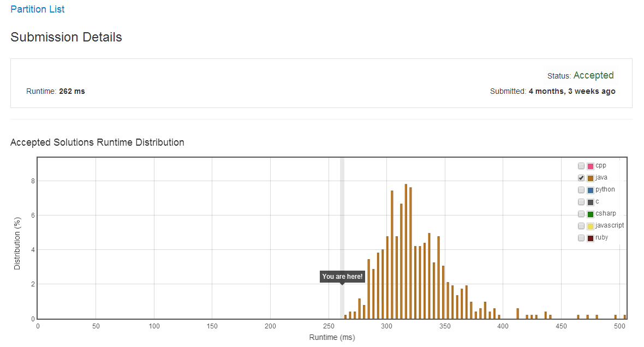Click the 'Distribution (%)' axis label

[x=17, y=243]
